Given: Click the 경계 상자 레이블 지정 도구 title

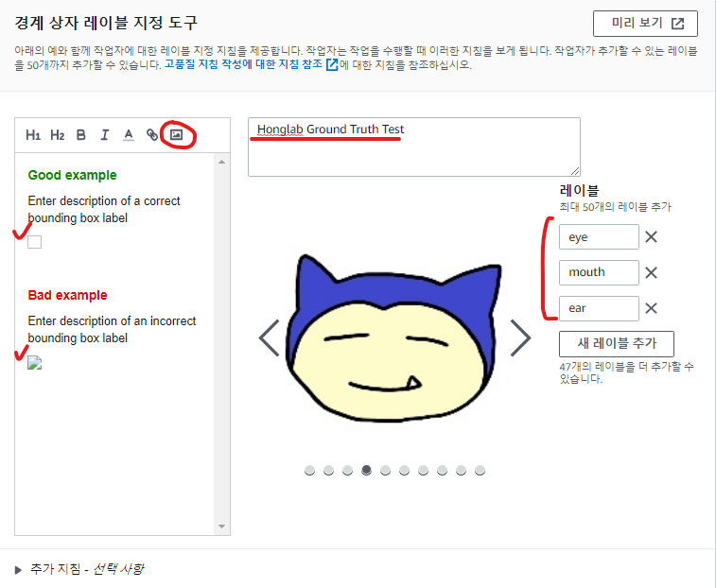Looking at the screenshot, I should coord(106,23).
